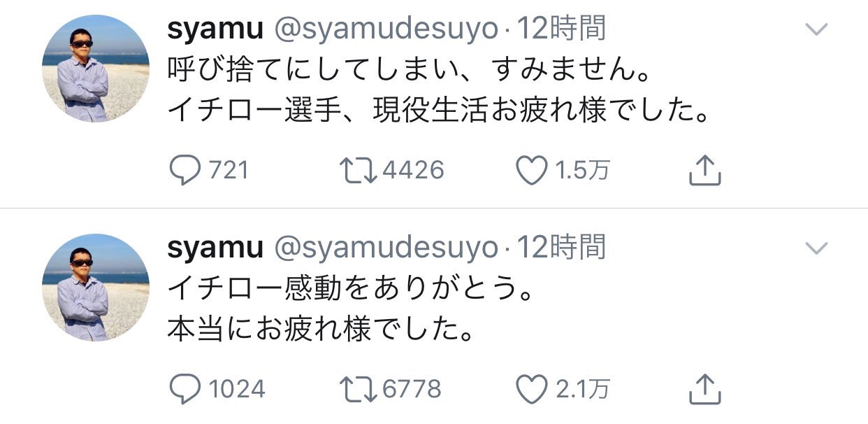Retweet the tweet with 4426 retweets
Viewport: 868px width, 424px height.
[x=359, y=170]
